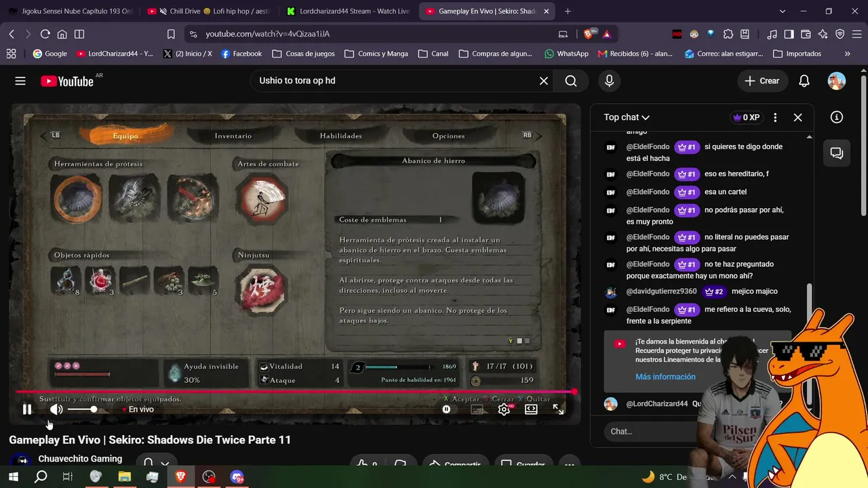
Task: Go back to the previous page
Action: click(12, 34)
